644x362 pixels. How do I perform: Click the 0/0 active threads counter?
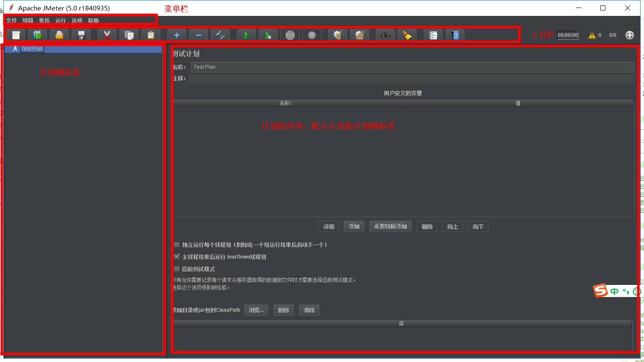(613, 35)
